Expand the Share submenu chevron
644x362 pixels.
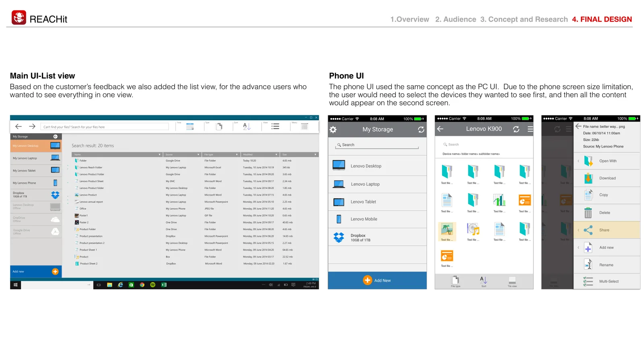[578, 230]
